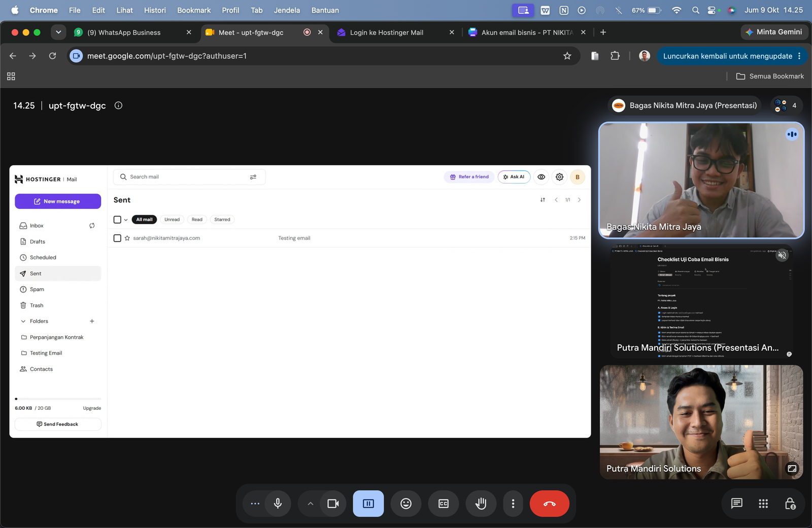
Task: Open the Checklist Uji Coba presentation thumbnail
Action: (701, 302)
